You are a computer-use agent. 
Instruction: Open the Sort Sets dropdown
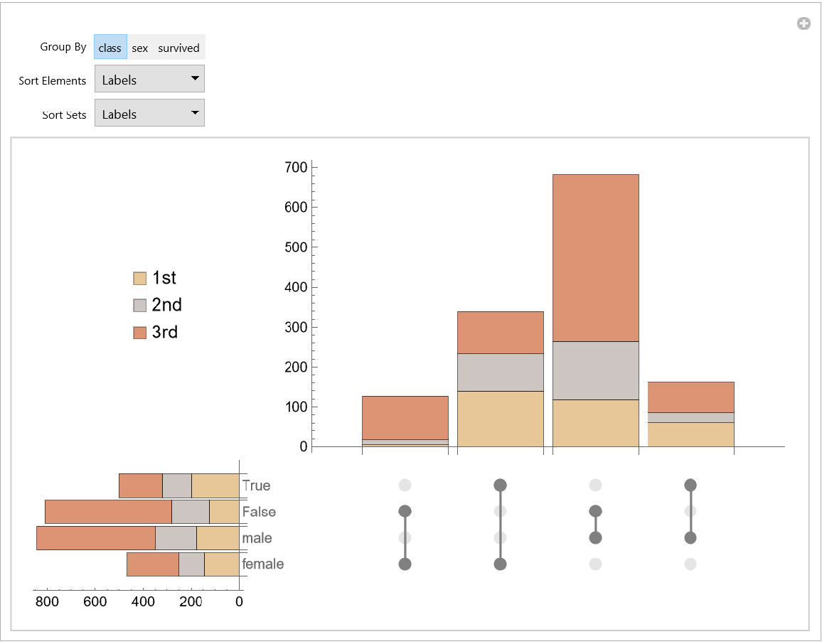point(149,114)
